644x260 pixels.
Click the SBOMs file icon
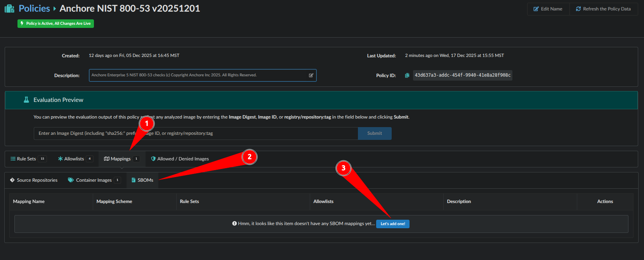134,180
